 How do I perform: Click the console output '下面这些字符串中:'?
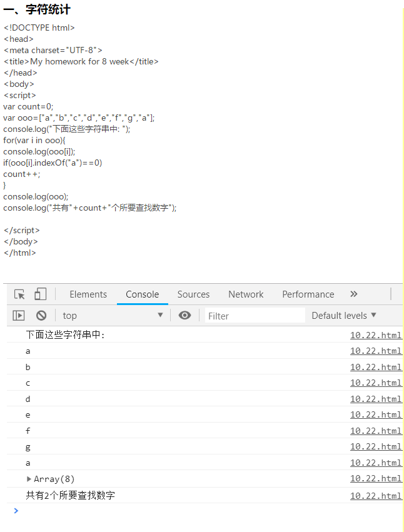point(65,335)
